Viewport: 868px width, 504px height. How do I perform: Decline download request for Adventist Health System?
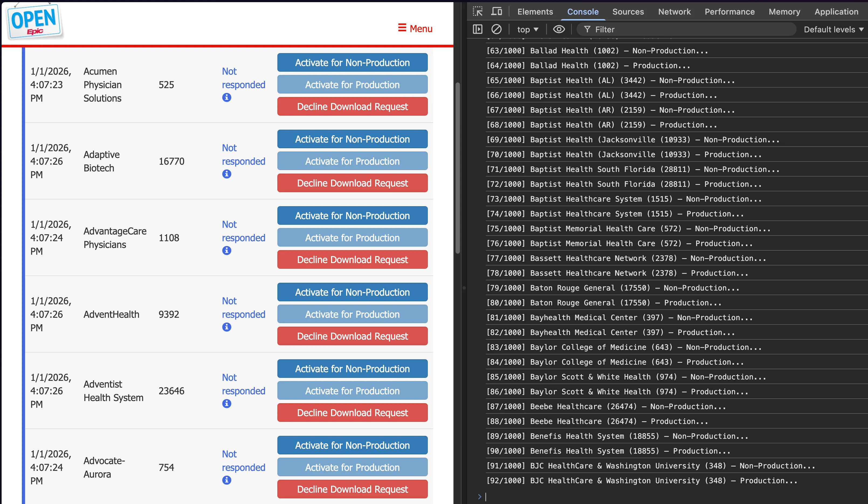[352, 412]
